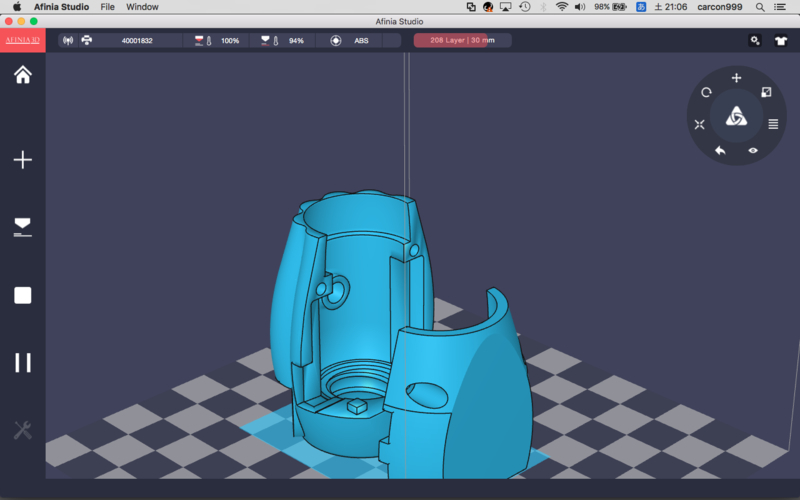
Task: Open the Apple menu
Action: pos(17,7)
